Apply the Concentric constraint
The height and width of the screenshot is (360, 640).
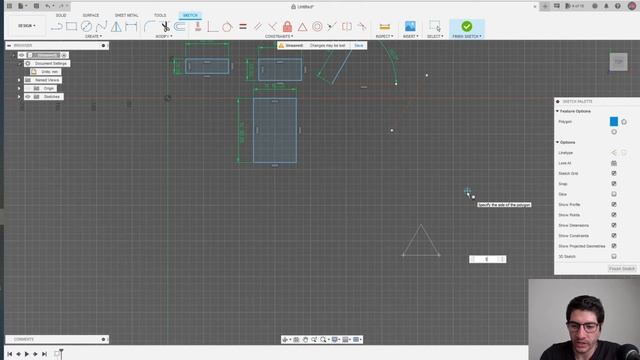pyautogui.click(x=317, y=27)
